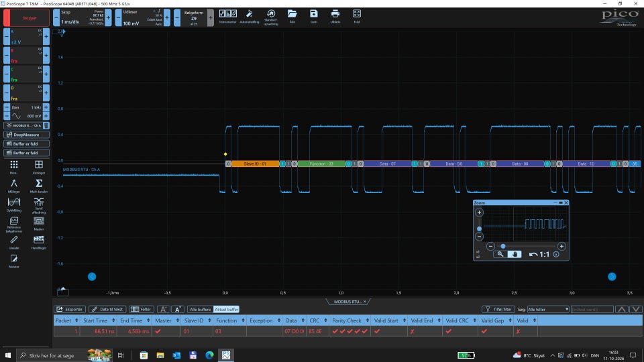Open the Serial decoding tool
Screen dimensions: 644x362
[39, 205]
